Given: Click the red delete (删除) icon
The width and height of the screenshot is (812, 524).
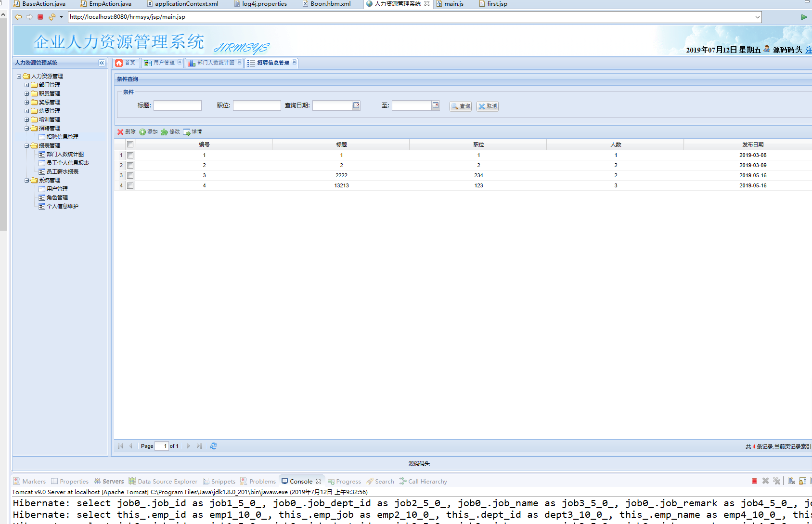Looking at the screenshot, I should [x=120, y=132].
